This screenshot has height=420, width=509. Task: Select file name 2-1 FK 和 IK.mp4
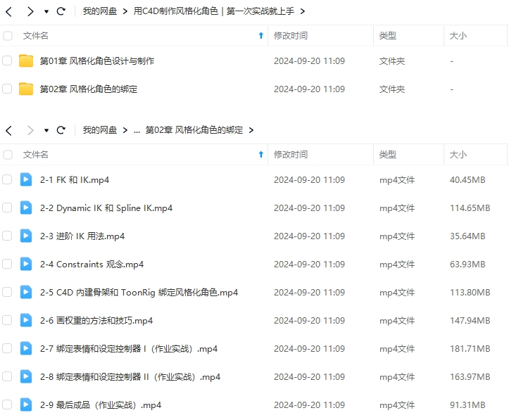[75, 180]
